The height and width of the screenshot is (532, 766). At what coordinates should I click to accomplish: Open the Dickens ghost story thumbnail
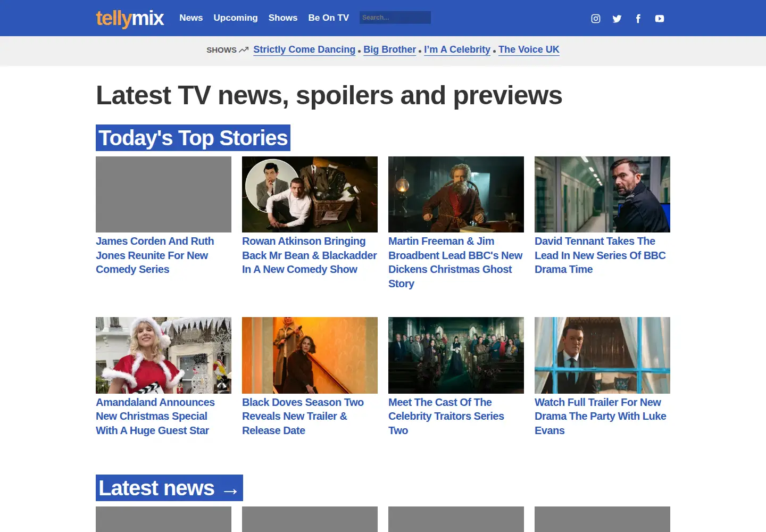point(456,194)
